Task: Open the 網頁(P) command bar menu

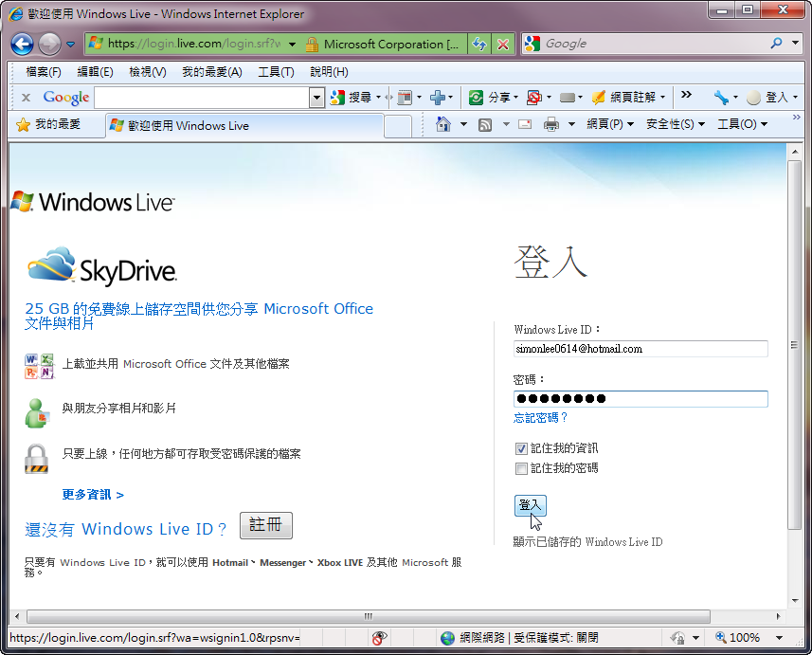Action: 610,124
